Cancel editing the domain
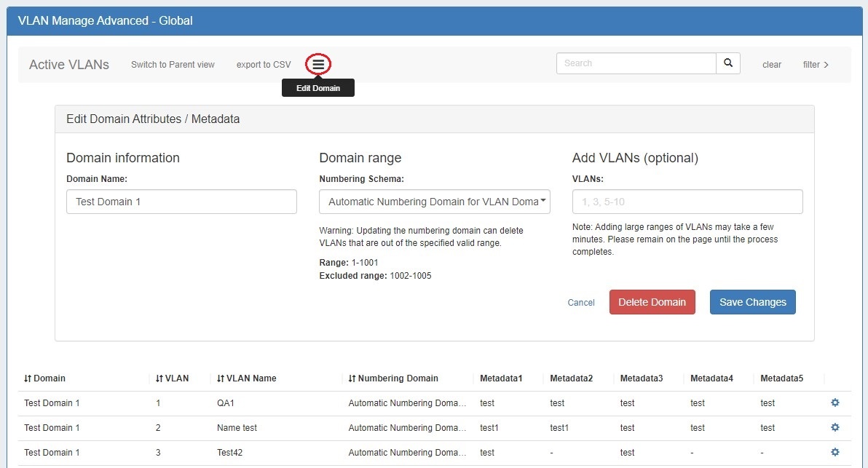This screenshot has width=868, height=468. pos(580,303)
